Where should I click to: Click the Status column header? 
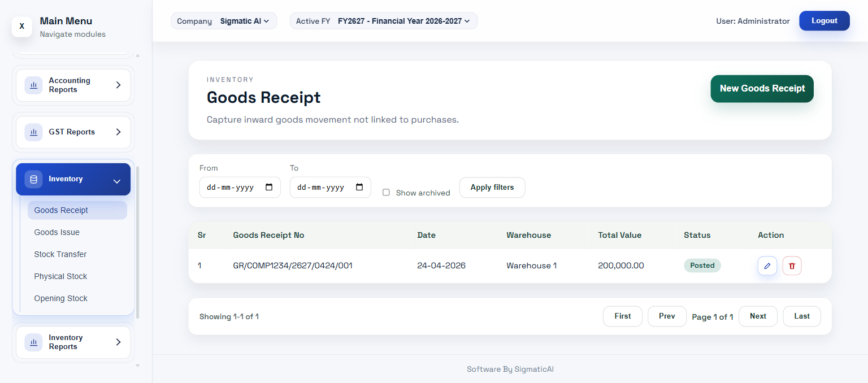(697, 235)
